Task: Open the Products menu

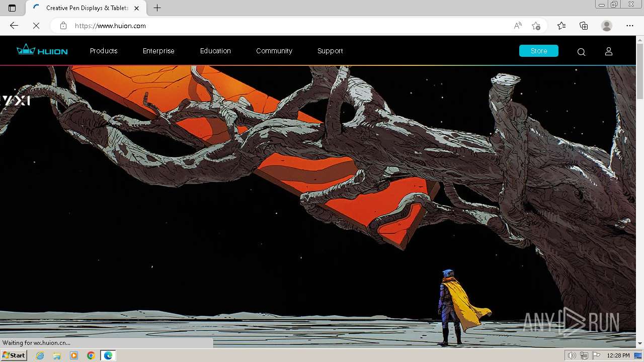Action: 104,51
